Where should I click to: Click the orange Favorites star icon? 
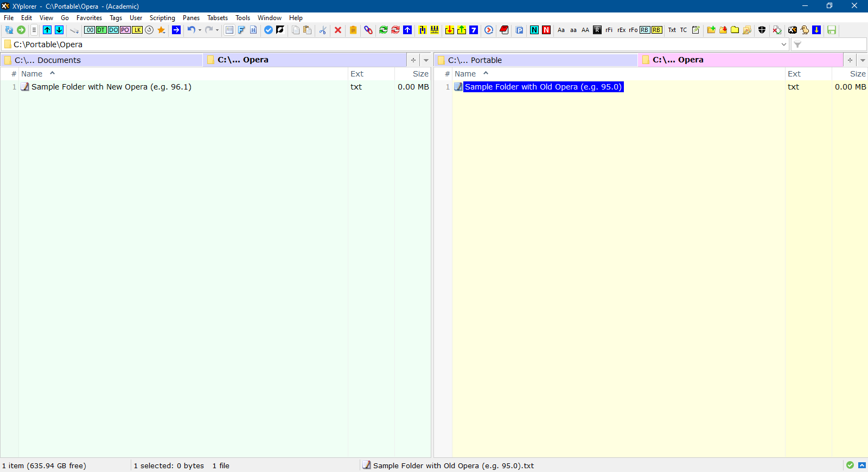tap(161, 30)
